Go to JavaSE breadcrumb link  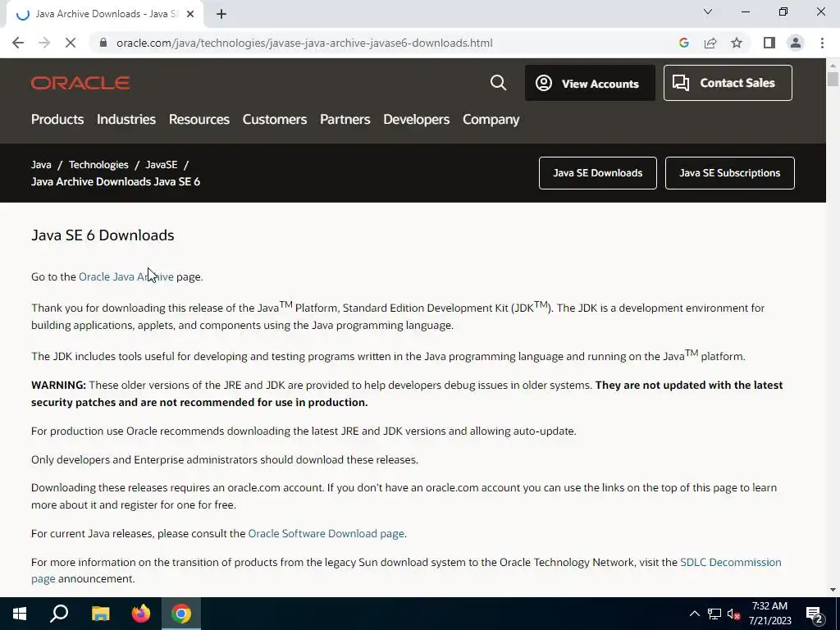click(x=162, y=164)
